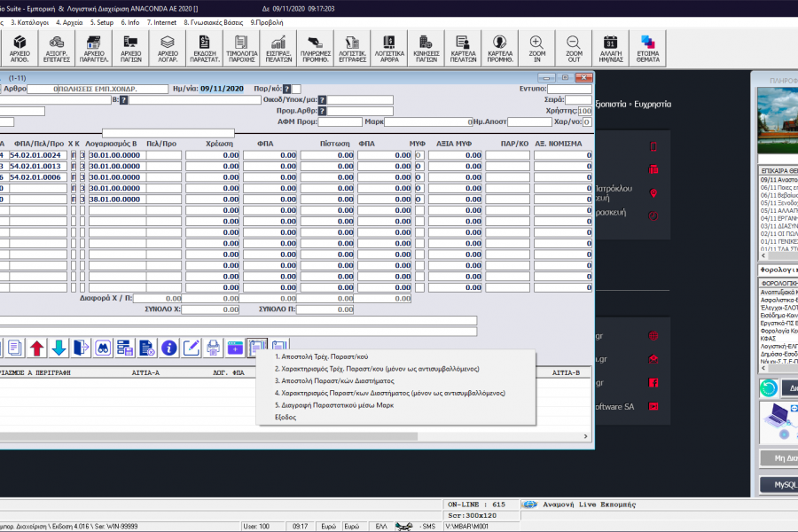
Task: Toggle ΜΥΦ checkbox in row 38.01.00.0000
Action: click(x=419, y=199)
